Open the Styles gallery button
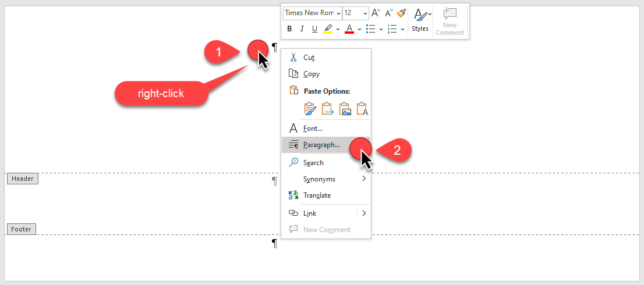This screenshot has width=644, height=285. click(420, 20)
